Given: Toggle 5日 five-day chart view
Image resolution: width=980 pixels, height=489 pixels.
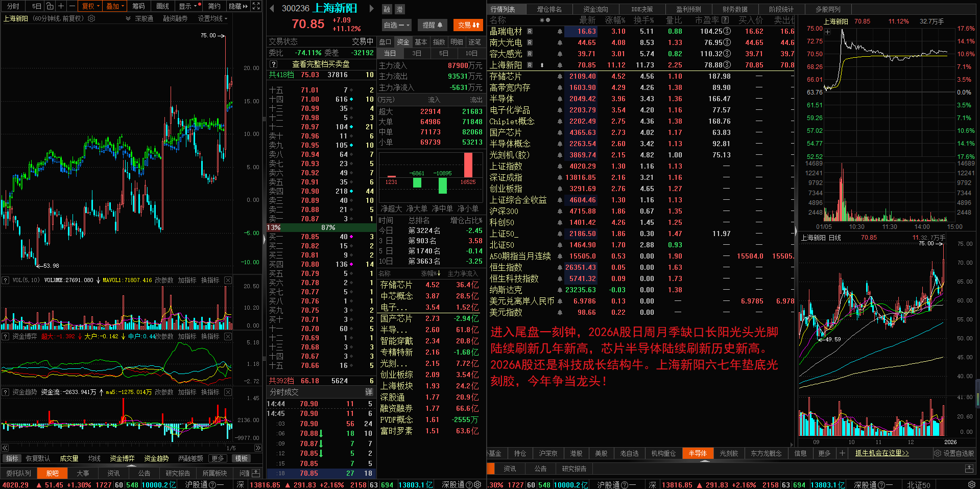Looking at the screenshot, I should point(36,6).
